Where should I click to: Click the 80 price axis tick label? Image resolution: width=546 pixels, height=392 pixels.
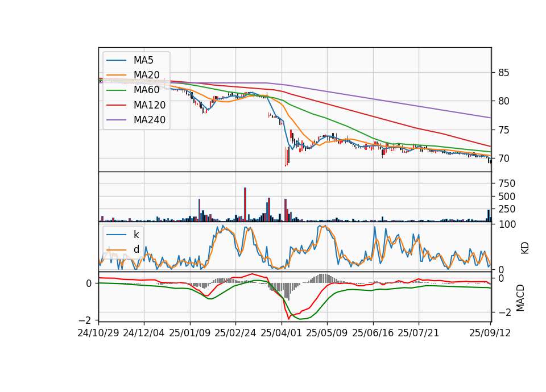(504, 101)
